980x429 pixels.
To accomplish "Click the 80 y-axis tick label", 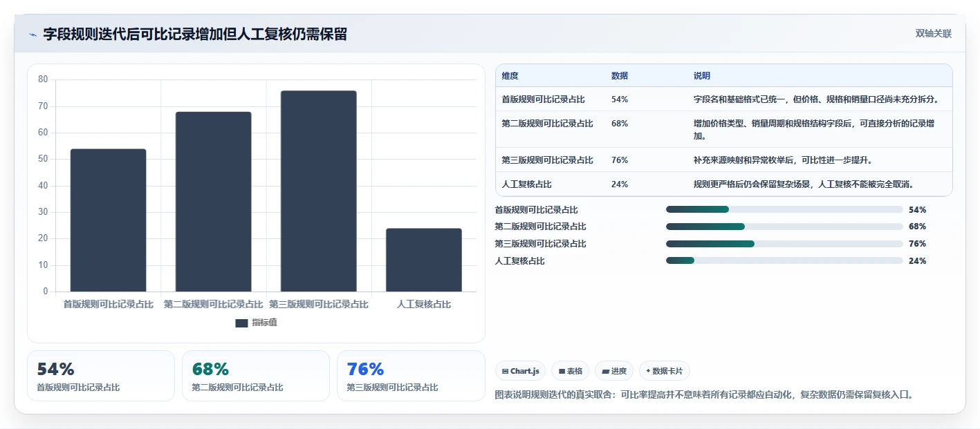I will click(x=43, y=79).
